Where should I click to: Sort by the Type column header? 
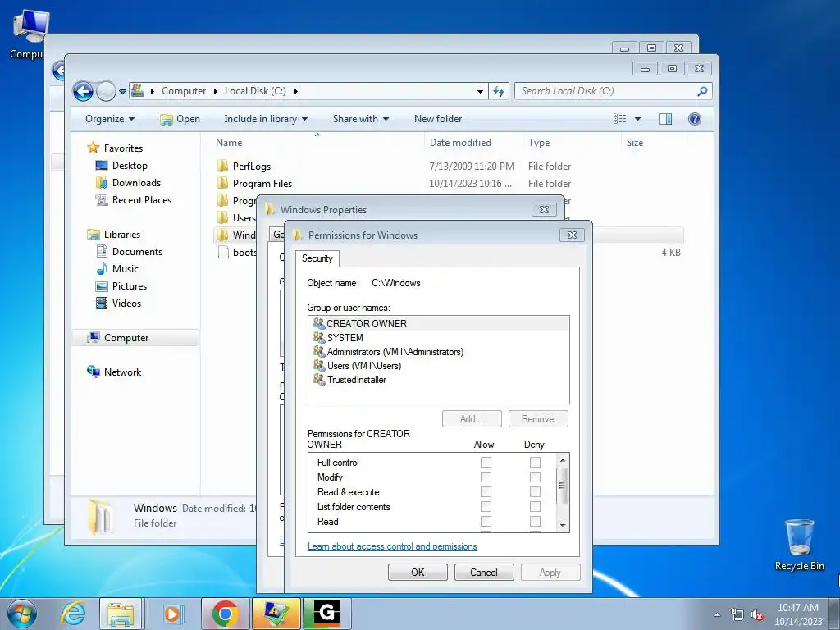572,143
